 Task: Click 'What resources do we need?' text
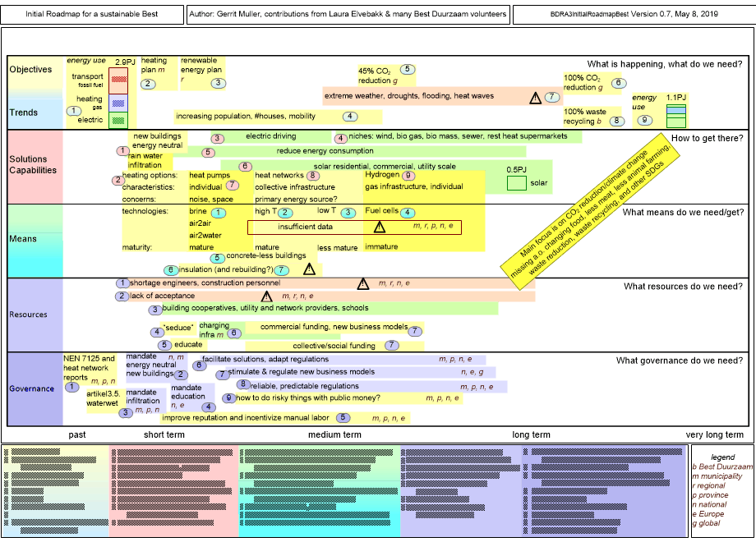point(683,286)
